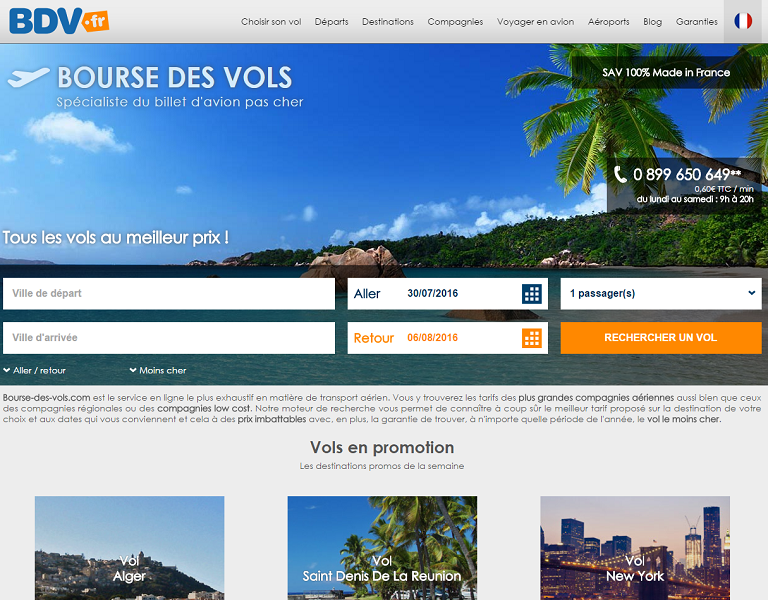
Task: Expand the 1 passager(s) dropdown
Action: pyautogui.click(x=661, y=293)
